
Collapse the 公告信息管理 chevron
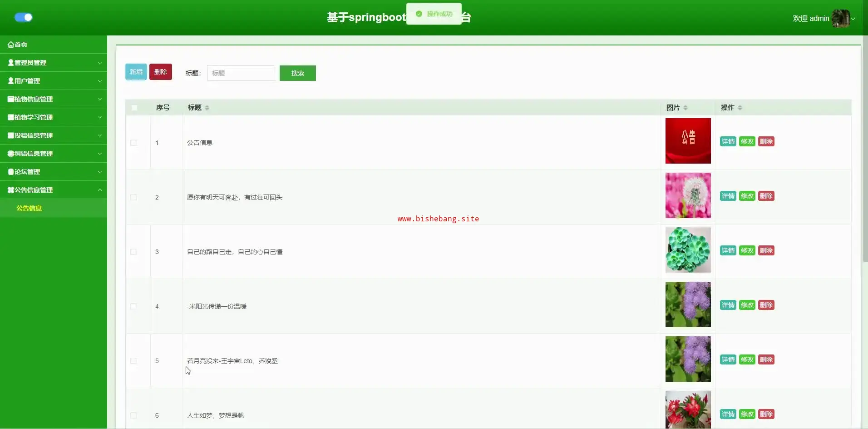pyautogui.click(x=100, y=190)
